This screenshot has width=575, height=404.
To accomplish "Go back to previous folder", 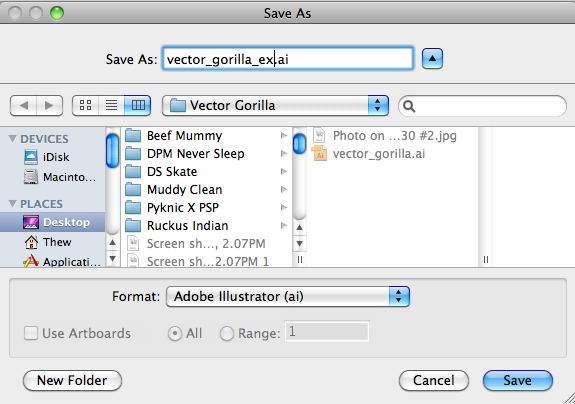I will click(x=23, y=106).
